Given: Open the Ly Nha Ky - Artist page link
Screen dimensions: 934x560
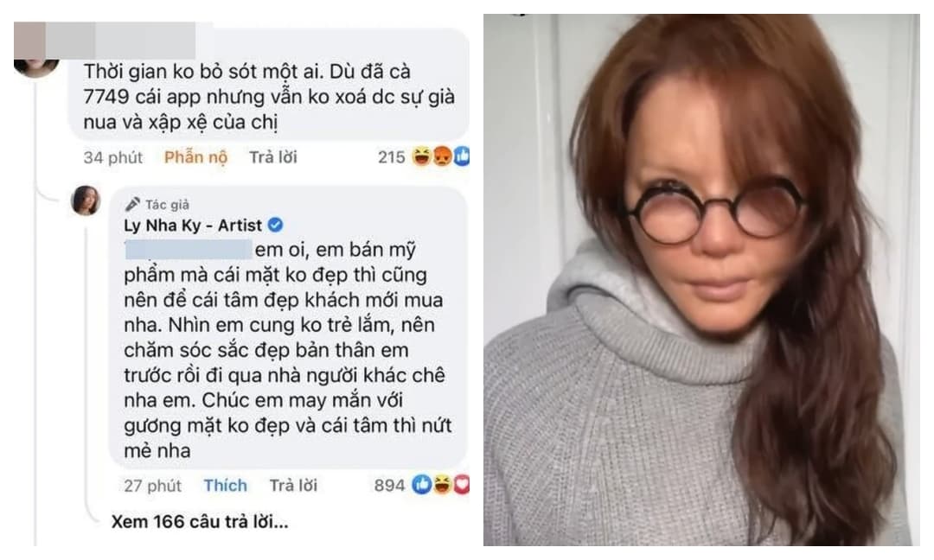Looking at the screenshot, I should (x=193, y=225).
